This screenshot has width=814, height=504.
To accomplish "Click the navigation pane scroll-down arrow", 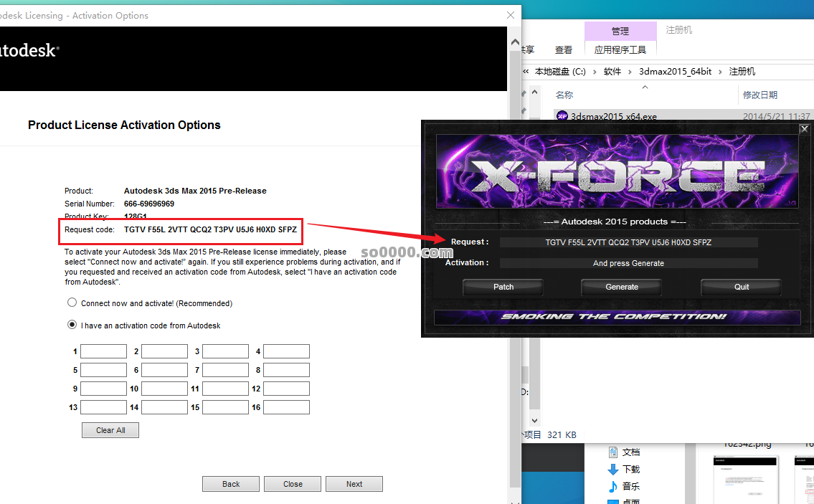I will [534, 419].
